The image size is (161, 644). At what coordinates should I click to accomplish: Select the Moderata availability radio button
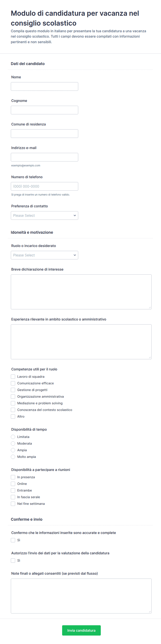coord(13,443)
